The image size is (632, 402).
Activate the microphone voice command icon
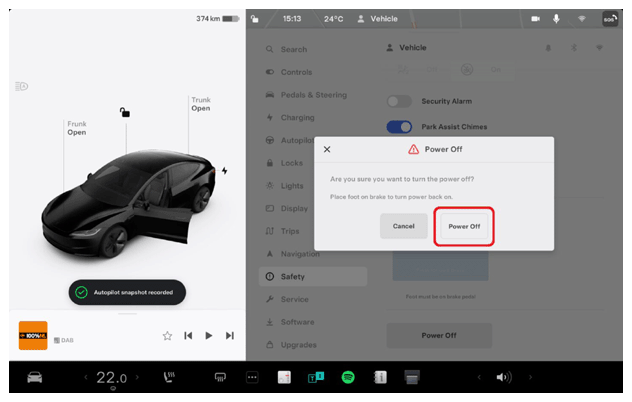556,19
